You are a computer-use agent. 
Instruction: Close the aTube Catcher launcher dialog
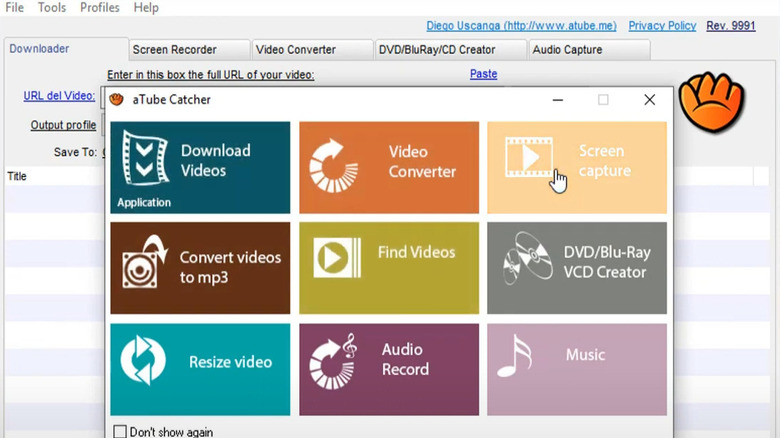tap(649, 100)
